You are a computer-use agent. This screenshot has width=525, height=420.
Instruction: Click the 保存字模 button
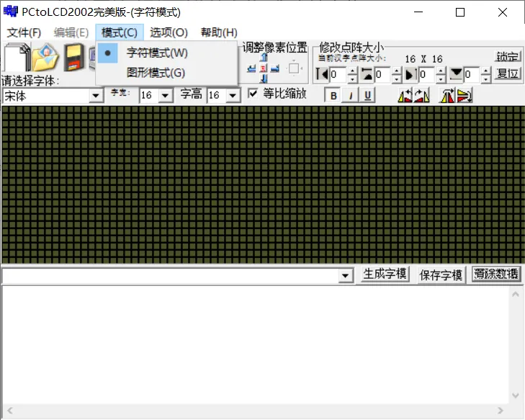(441, 275)
